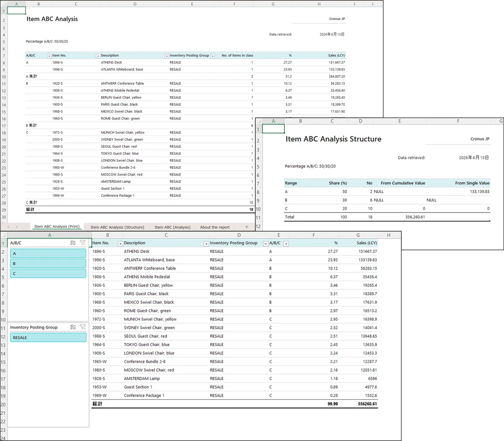Open Item No. filter dropdown in Analysis sheet
The image size is (504, 441).
(x=120, y=244)
